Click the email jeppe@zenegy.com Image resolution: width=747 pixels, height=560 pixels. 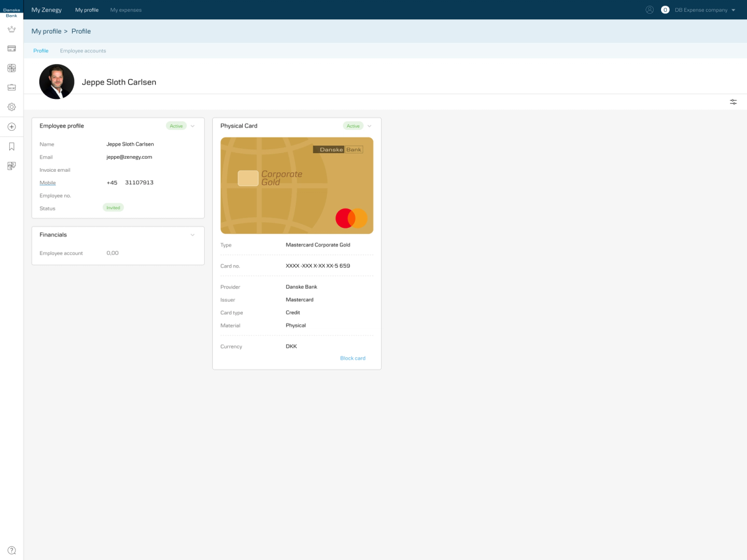tap(129, 157)
